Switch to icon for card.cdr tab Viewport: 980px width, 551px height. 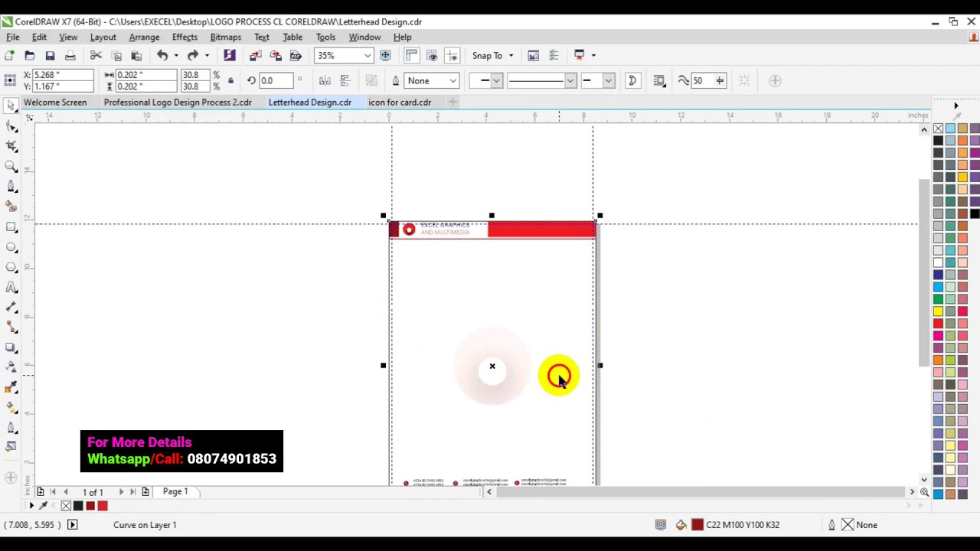pyautogui.click(x=400, y=102)
